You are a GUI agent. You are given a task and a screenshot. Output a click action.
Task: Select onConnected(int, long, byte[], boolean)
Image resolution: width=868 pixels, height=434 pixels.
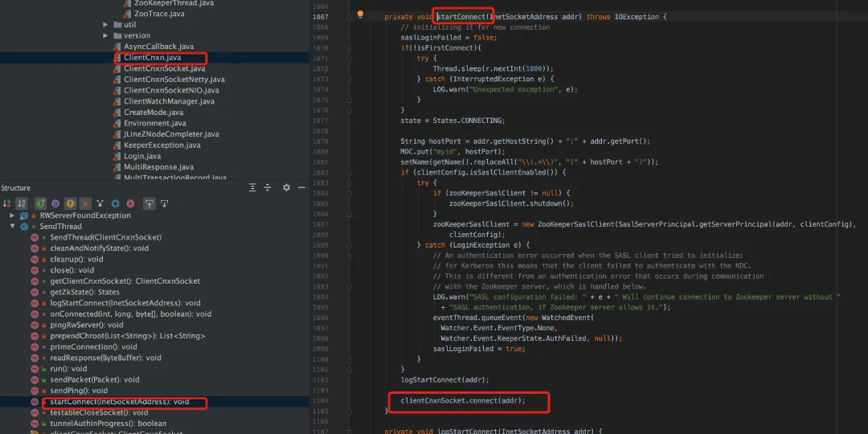pyautogui.click(x=131, y=314)
